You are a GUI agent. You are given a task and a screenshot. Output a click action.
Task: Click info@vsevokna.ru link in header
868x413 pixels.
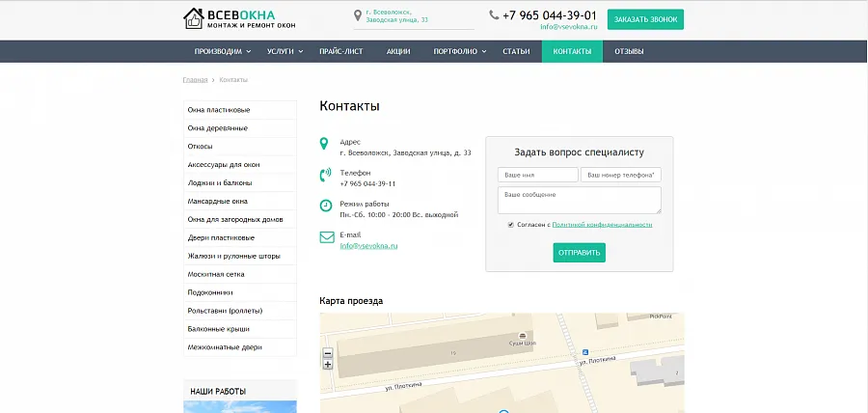coord(569,27)
